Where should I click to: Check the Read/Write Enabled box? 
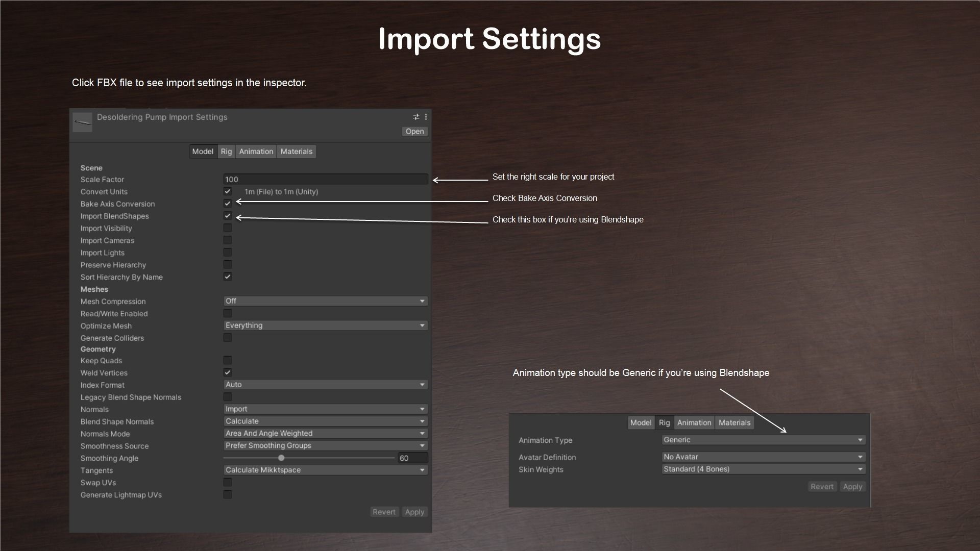pyautogui.click(x=228, y=313)
